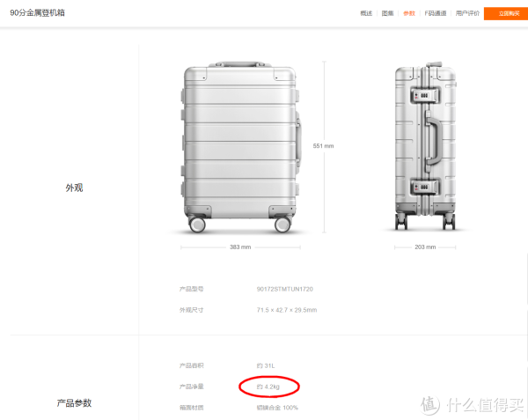Click the 90分金属登机箱 page title

click(x=37, y=13)
